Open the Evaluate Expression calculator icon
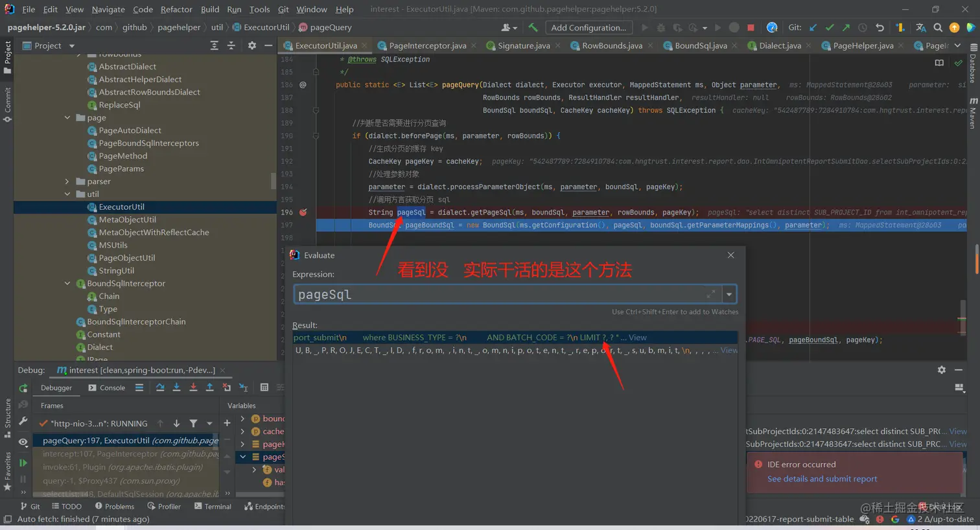The image size is (980, 530). tap(264, 387)
